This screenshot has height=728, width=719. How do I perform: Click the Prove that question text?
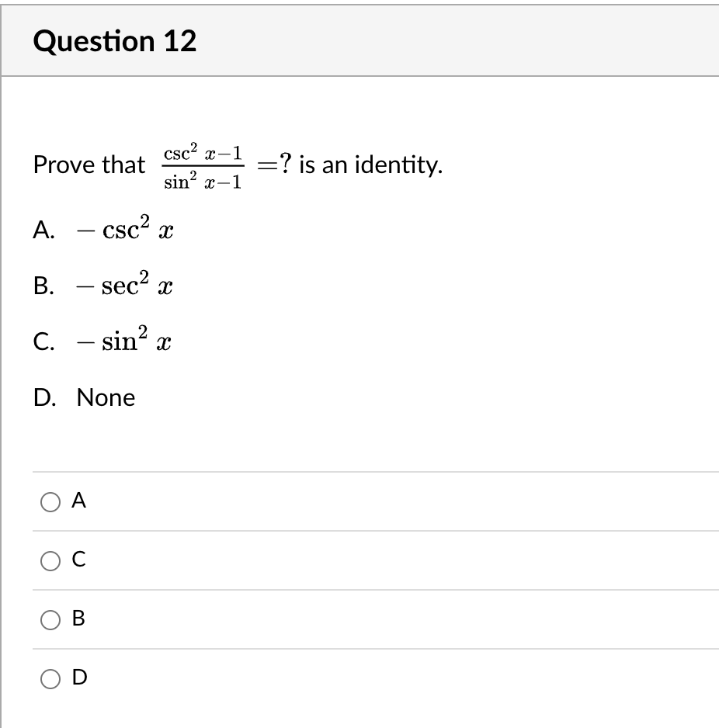click(88, 165)
